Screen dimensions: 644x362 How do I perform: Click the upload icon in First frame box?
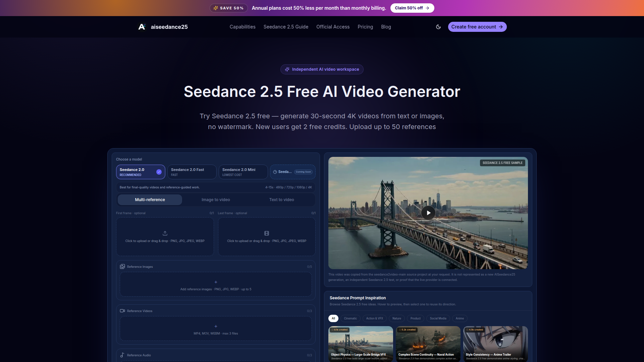(165, 233)
